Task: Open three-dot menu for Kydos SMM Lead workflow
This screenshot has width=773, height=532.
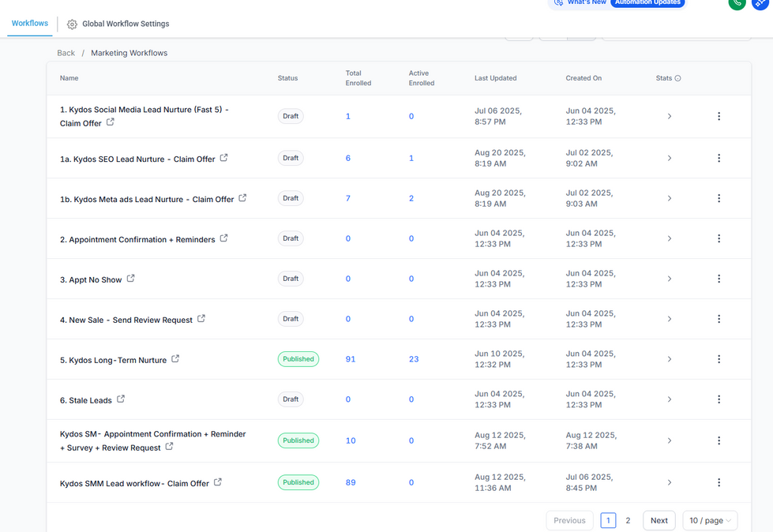Action: pos(719,482)
